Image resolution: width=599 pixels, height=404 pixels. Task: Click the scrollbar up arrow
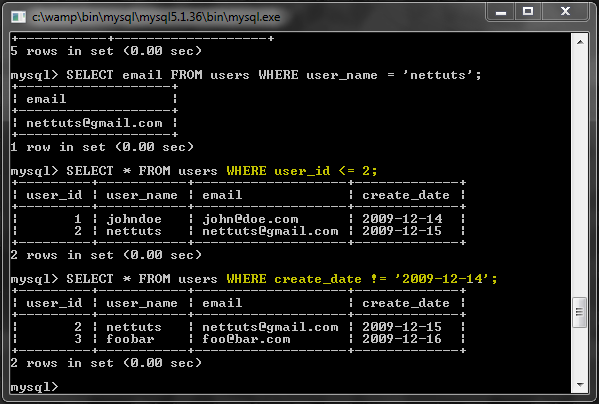click(580, 42)
